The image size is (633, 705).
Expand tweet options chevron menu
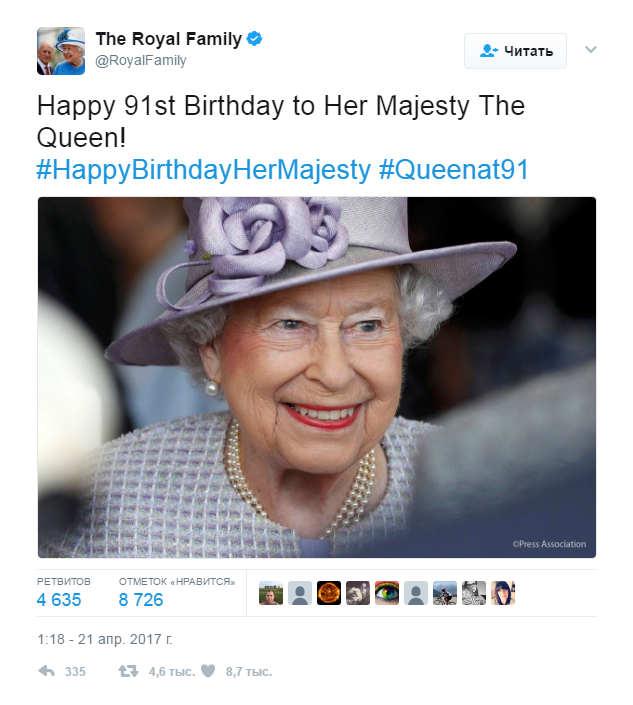tap(590, 49)
